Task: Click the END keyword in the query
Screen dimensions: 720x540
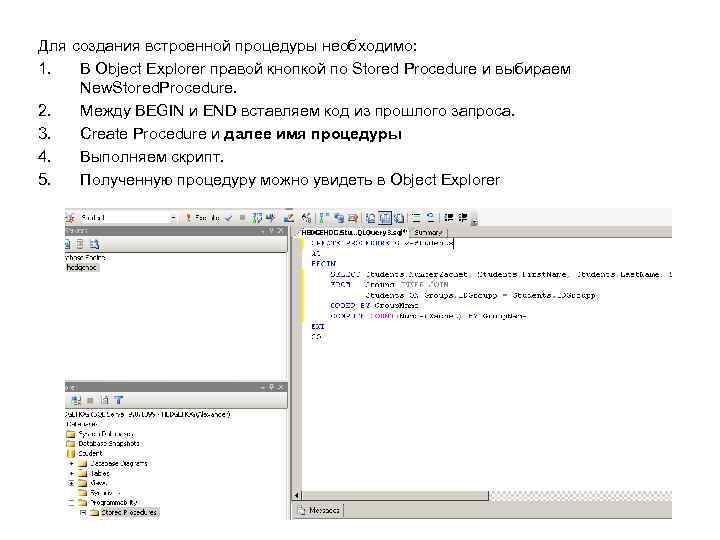Action: pos(318,326)
